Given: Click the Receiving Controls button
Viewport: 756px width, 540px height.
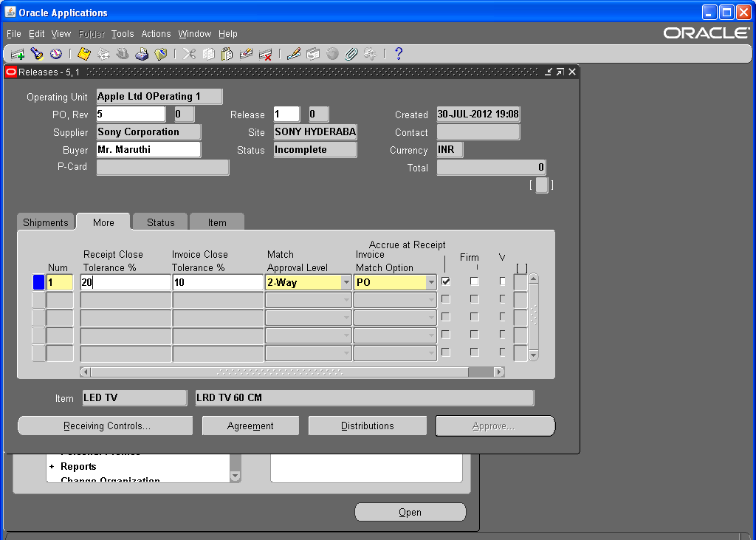Looking at the screenshot, I should [x=106, y=425].
